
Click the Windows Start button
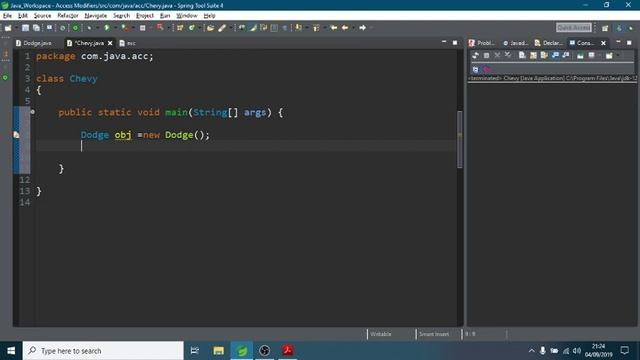[11, 351]
